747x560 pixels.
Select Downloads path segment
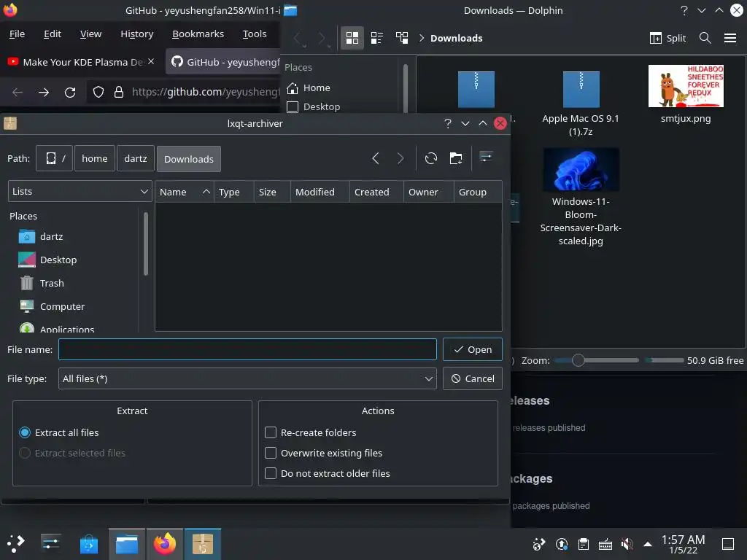(x=189, y=159)
